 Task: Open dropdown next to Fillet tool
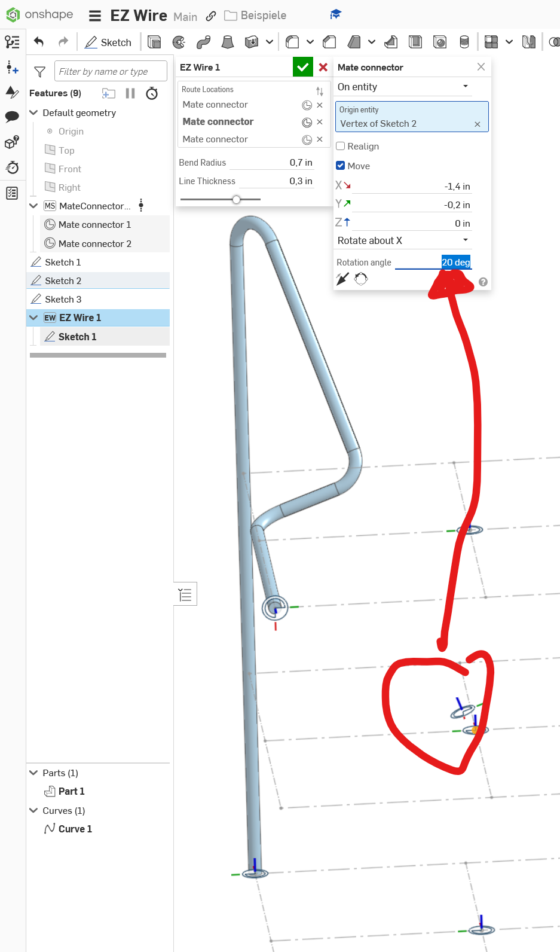(x=310, y=42)
